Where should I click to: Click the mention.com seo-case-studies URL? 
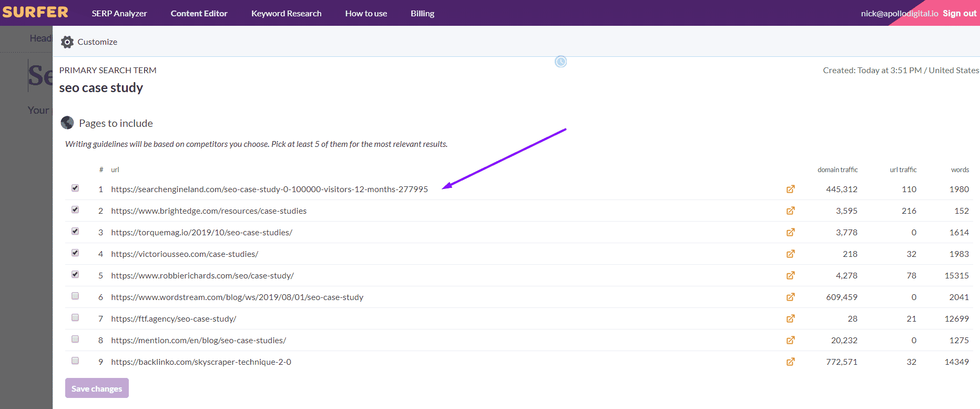pyautogui.click(x=199, y=341)
